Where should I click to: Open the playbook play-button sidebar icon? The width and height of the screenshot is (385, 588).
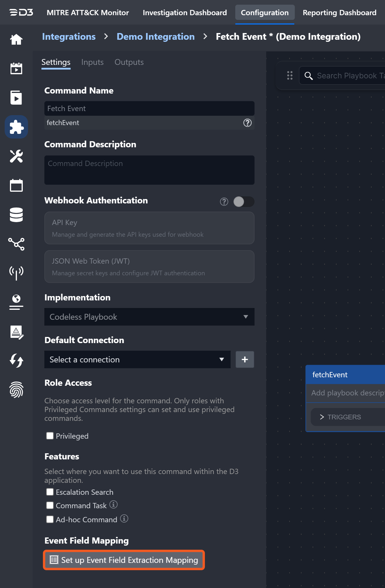coord(16,98)
